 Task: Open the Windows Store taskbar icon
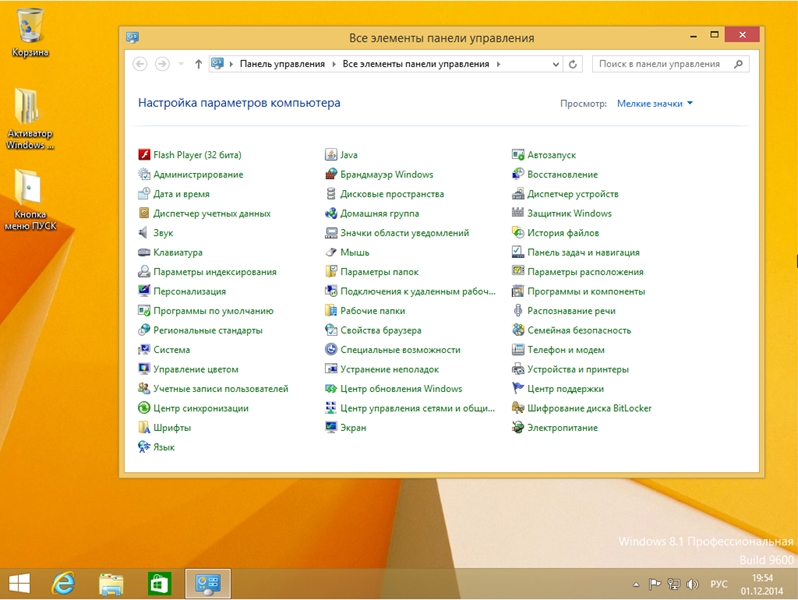point(159,584)
